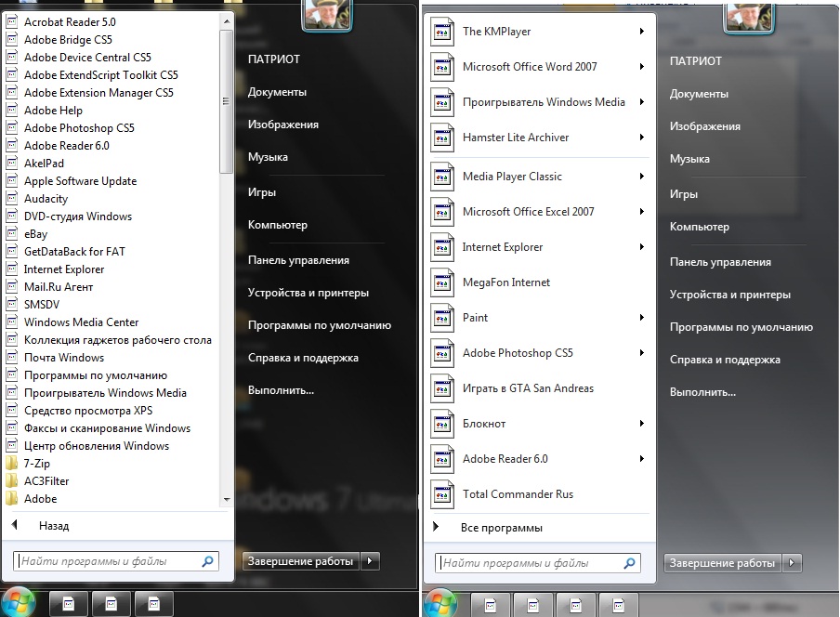Click the Start orb below Все программы menu
The image size is (840, 617).
tap(440, 602)
